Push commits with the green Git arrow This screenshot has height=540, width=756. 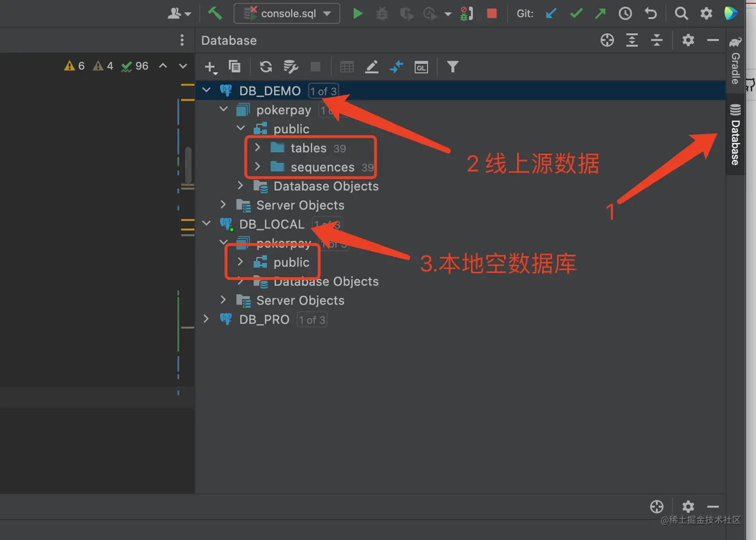[x=600, y=13]
